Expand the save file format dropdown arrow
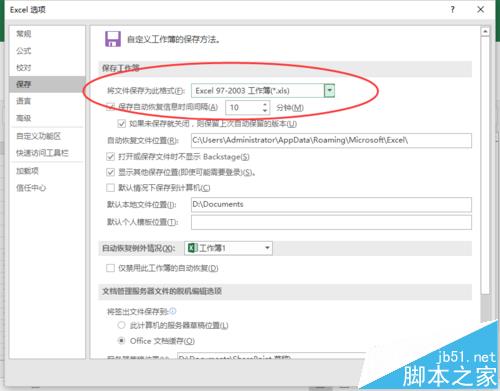 pyautogui.click(x=329, y=90)
